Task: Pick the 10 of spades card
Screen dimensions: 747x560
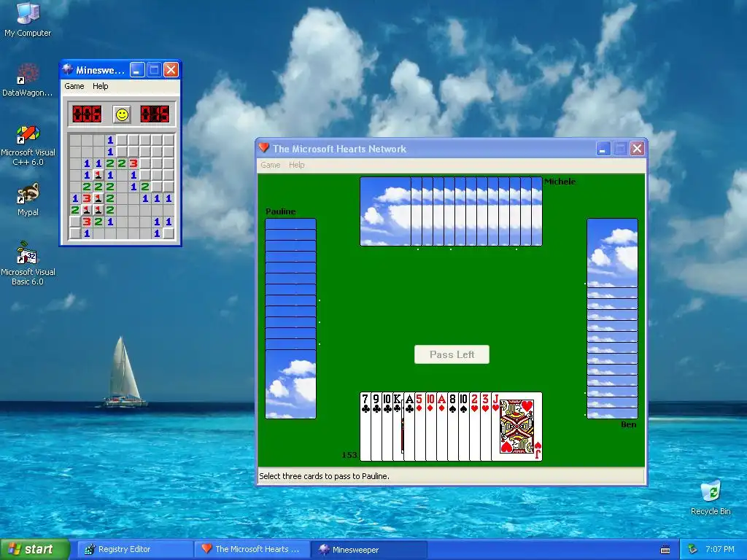Action: point(464,426)
